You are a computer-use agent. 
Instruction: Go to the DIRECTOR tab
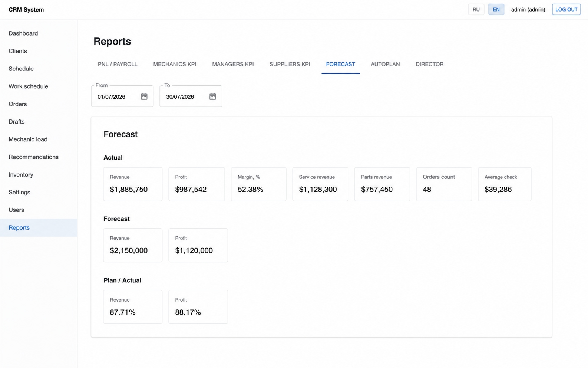tap(429, 64)
